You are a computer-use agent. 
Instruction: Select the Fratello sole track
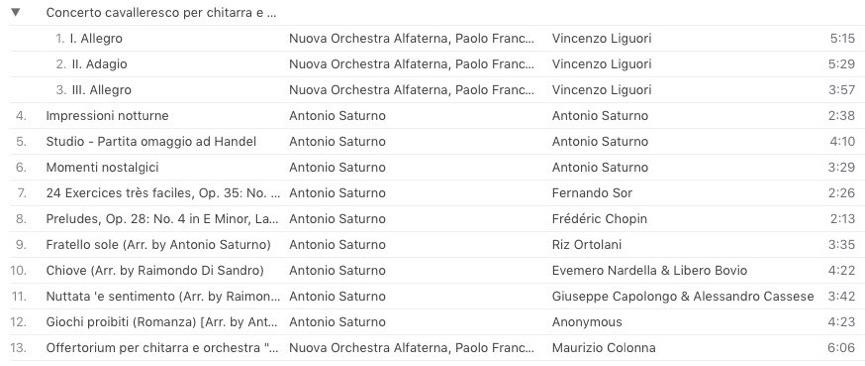[x=432, y=245]
